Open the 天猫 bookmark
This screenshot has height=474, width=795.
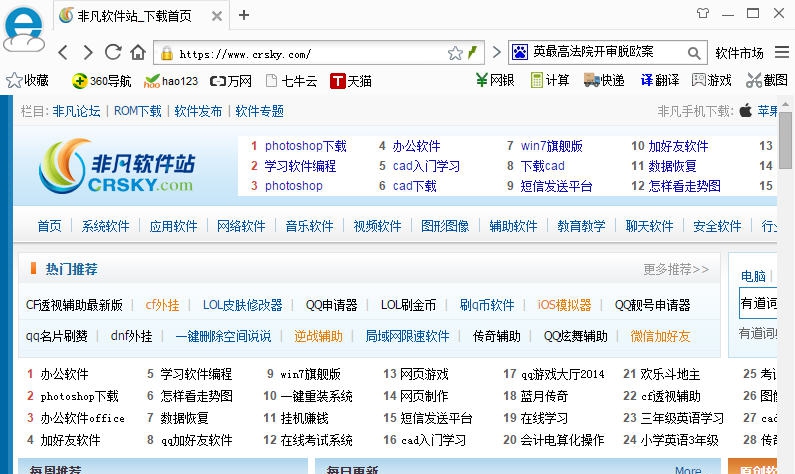[351, 81]
